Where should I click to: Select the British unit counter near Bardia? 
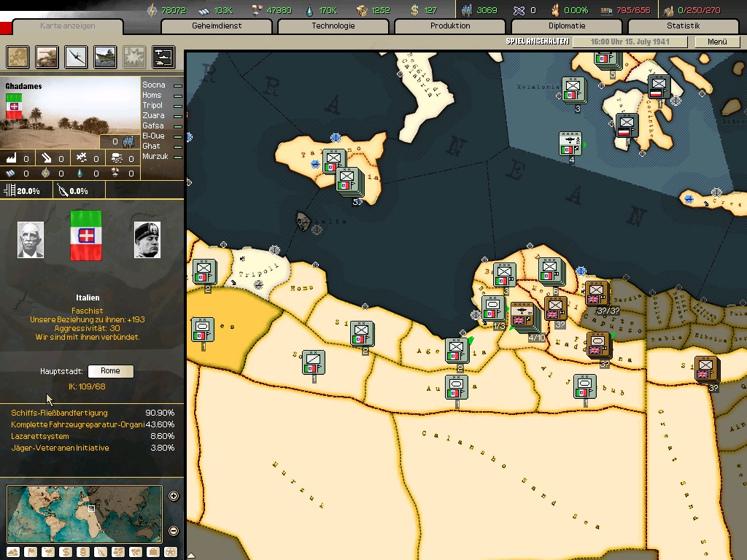tap(597, 294)
